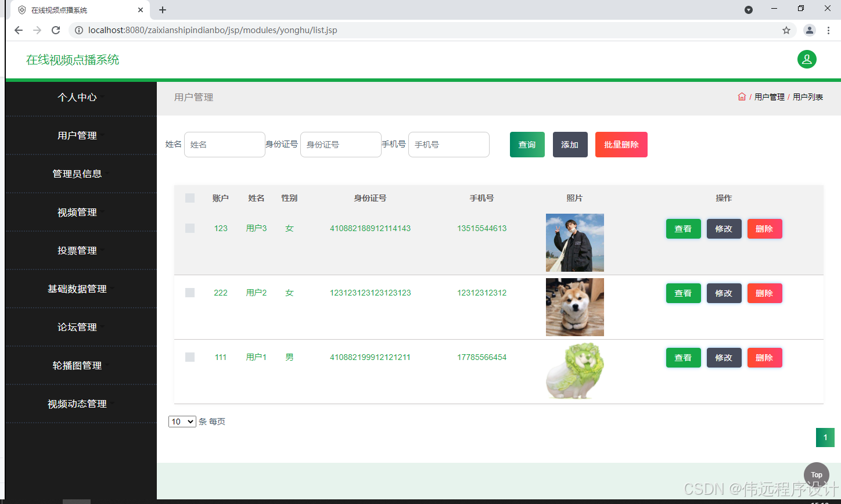Viewport: 841px width, 504px height.
Task: Open Chrome three-dot menu
Action: tap(829, 30)
